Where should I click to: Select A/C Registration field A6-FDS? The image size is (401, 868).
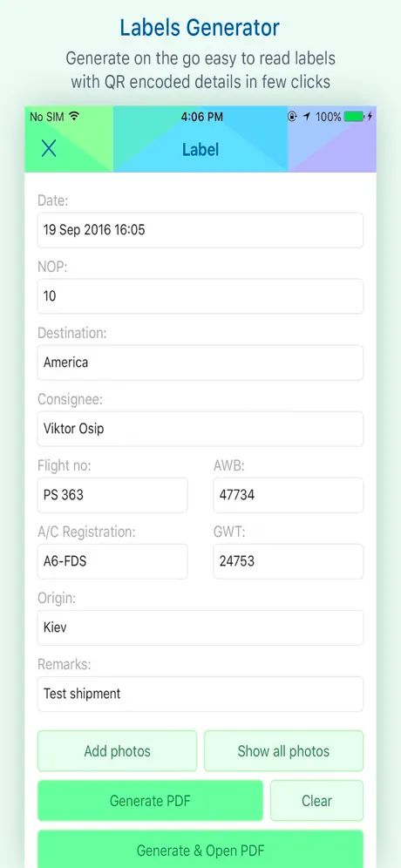pyautogui.click(x=112, y=561)
